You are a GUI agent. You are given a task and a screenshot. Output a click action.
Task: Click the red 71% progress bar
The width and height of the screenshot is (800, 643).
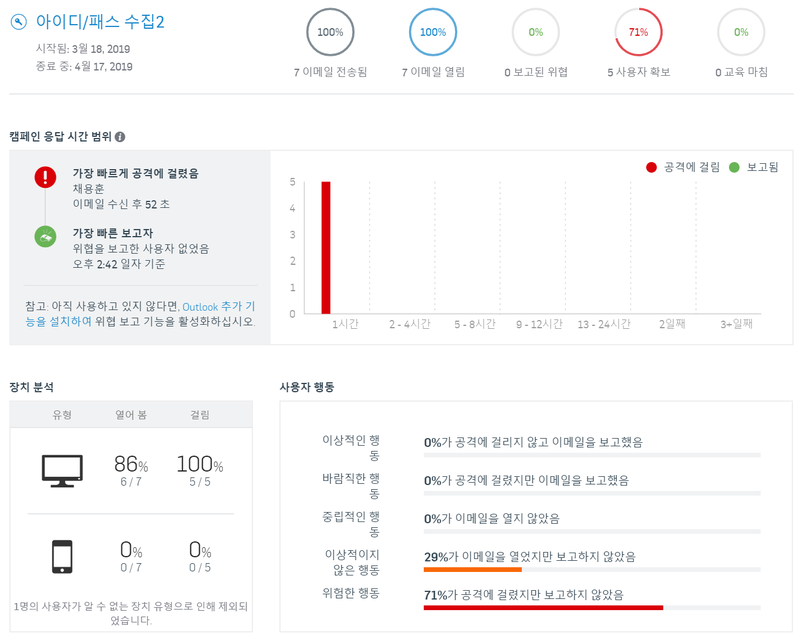(543, 608)
